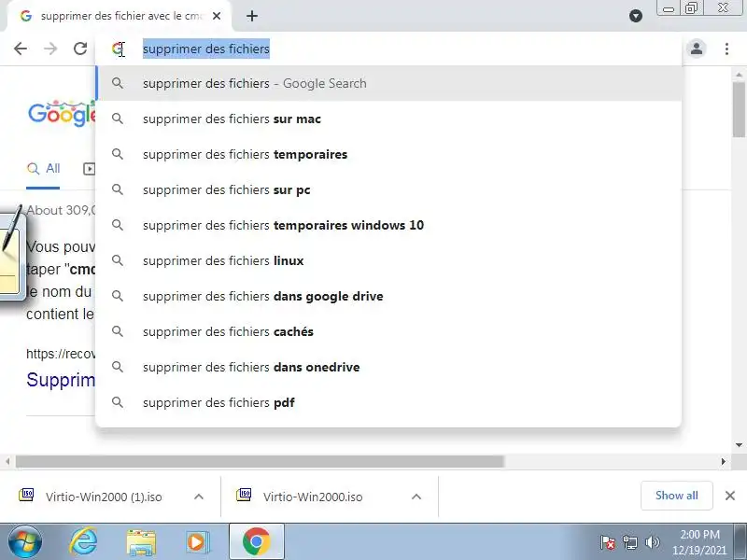The width and height of the screenshot is (747, 560).
Task: Select suggestion 'supprimer des fichiers sur mac'
Action: 388,119
